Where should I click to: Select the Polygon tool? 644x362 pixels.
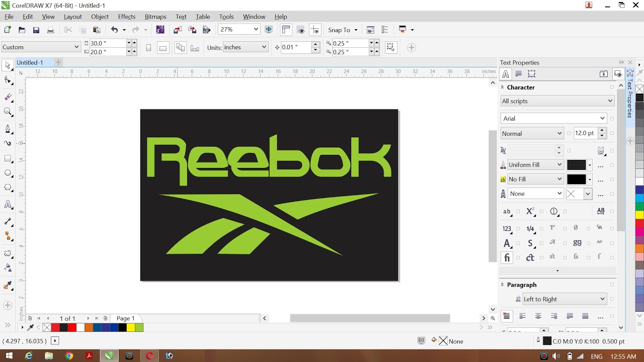click(x=8, y=188)
